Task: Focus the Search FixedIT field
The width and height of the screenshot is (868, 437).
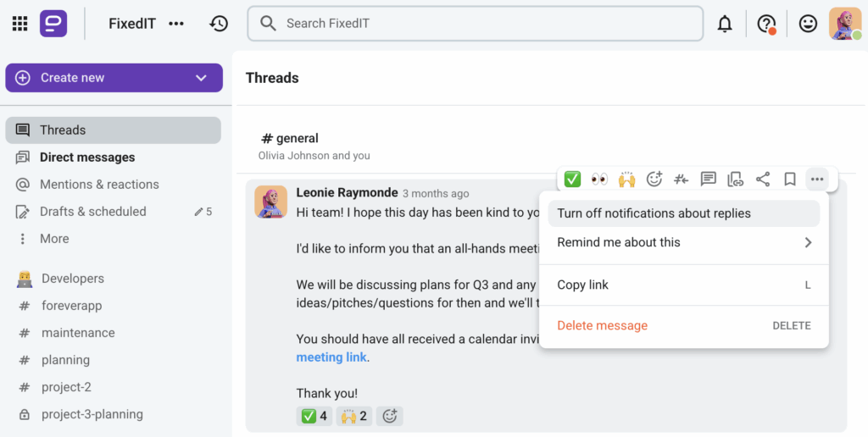Action: (x=476, y=23)
